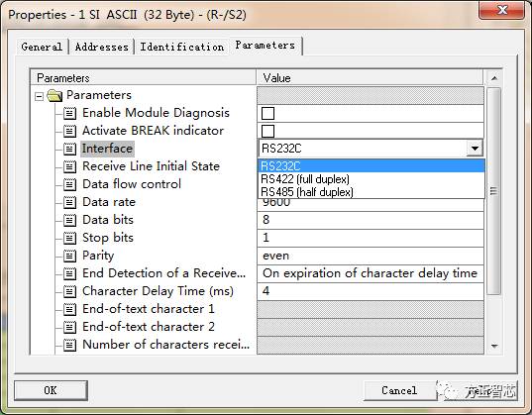The width and height of the screenshot is (532, 415).
Task: Click the vertical scrollbar thumb
Action: coord(493,191)
